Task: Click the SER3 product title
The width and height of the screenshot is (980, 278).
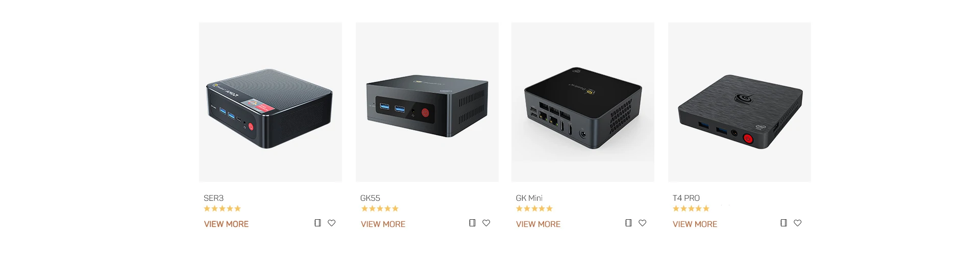Action: point(214,198)
